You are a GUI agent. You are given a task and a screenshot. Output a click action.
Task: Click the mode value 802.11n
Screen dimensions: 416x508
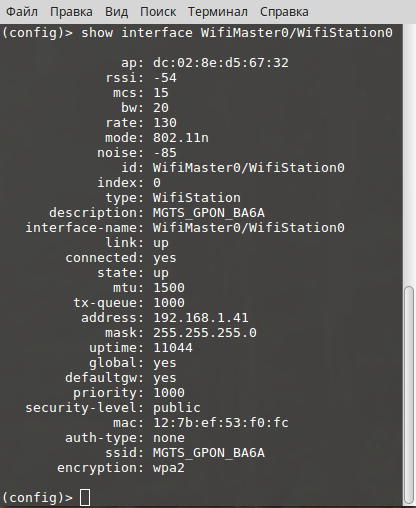coord(181,137)
